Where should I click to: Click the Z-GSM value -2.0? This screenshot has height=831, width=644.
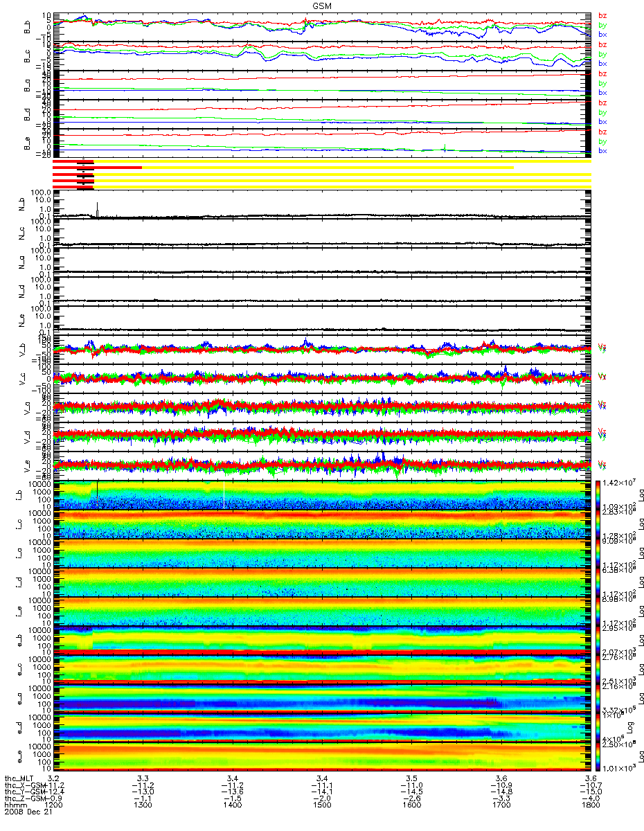[321, 798]
